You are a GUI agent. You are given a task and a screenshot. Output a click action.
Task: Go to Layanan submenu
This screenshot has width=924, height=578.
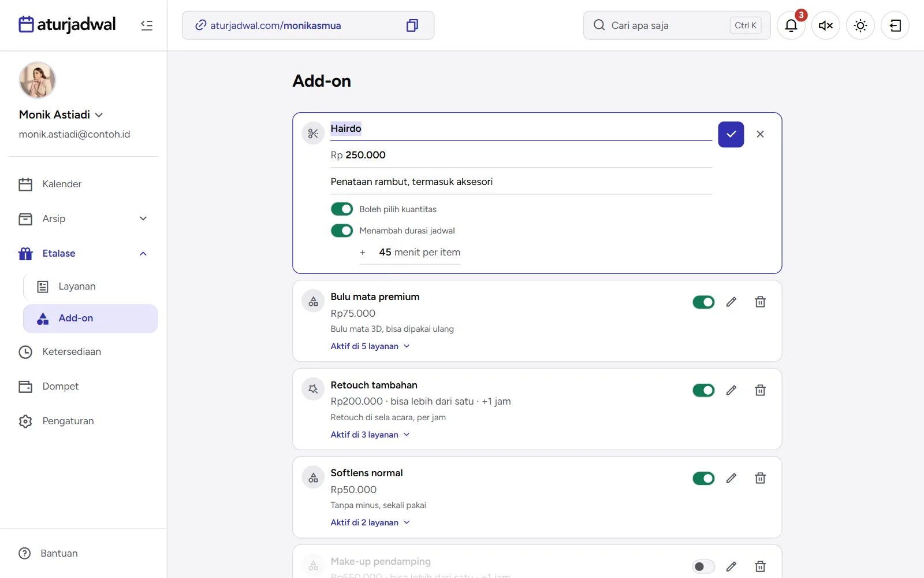pos(91,287)
